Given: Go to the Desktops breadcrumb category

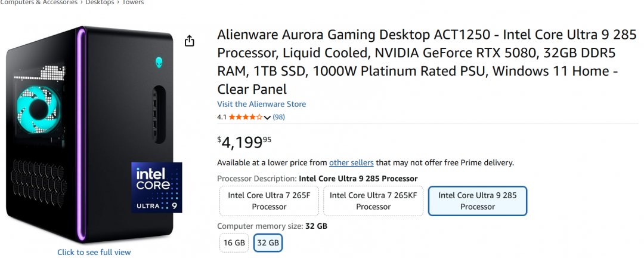Looking at the screenshot, I should point(98,2).
